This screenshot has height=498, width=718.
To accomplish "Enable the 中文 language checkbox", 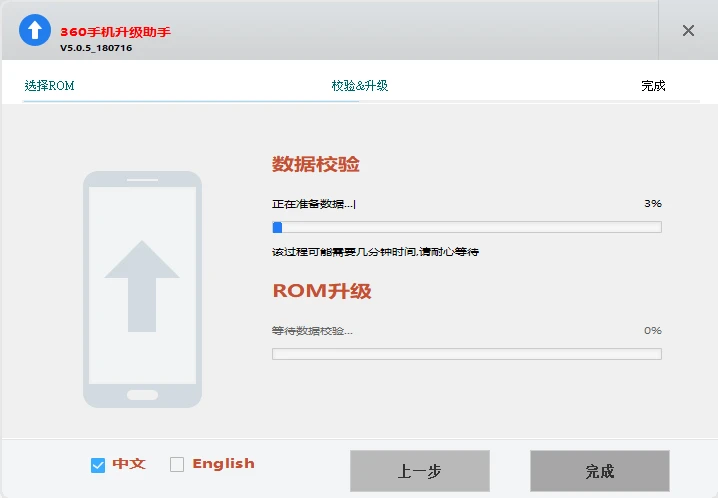I will (98, 465).
